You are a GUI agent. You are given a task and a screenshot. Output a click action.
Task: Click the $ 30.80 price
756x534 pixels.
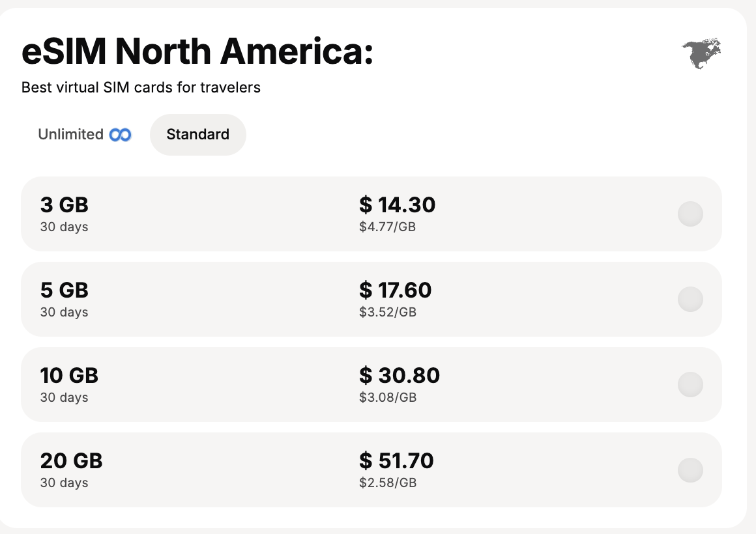[400, 376]
